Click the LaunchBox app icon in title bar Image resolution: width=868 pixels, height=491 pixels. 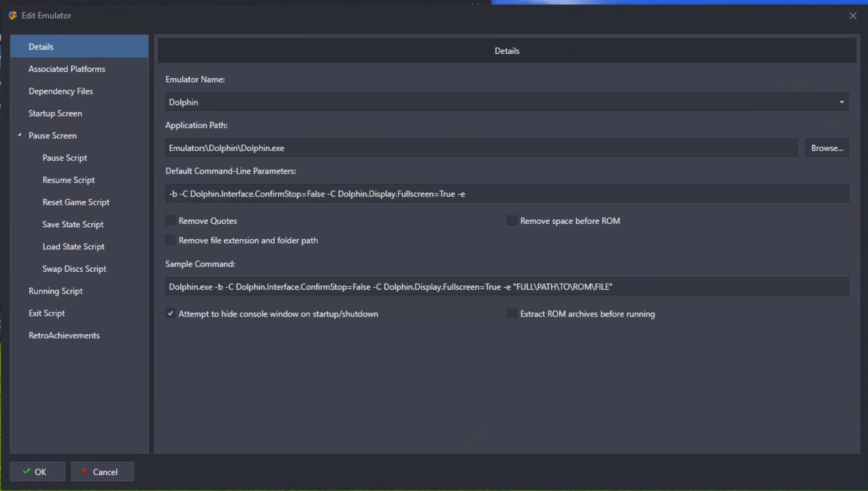pos(13,15)
